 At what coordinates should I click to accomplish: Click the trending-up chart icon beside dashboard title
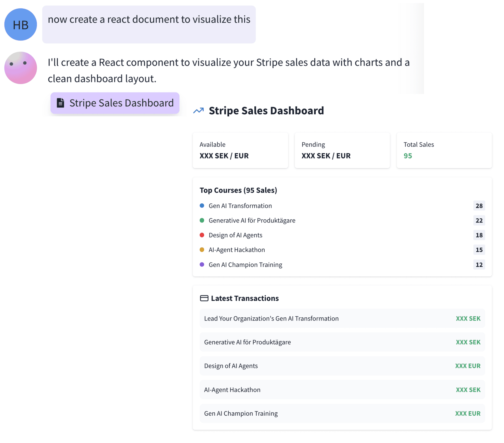(198, 111)
